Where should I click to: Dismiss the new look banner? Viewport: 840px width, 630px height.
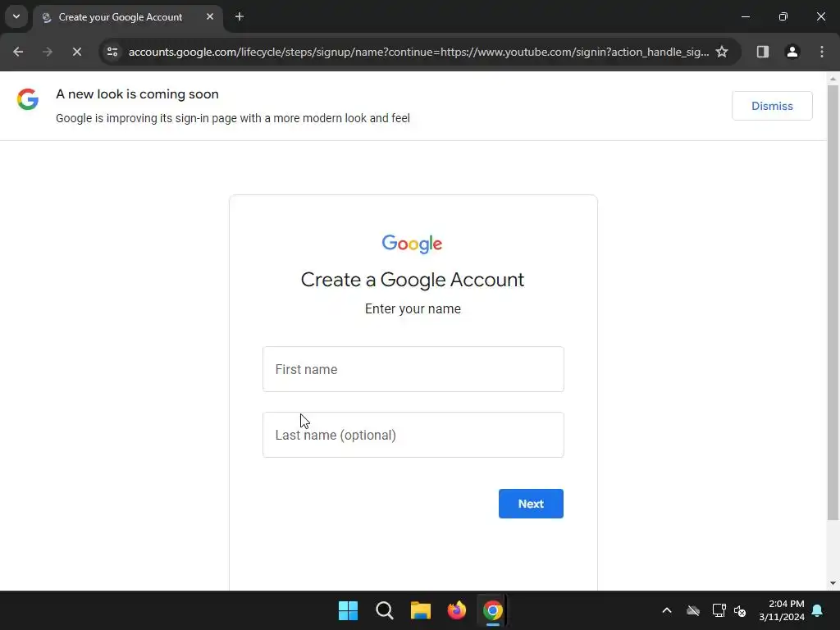[772, 106]
